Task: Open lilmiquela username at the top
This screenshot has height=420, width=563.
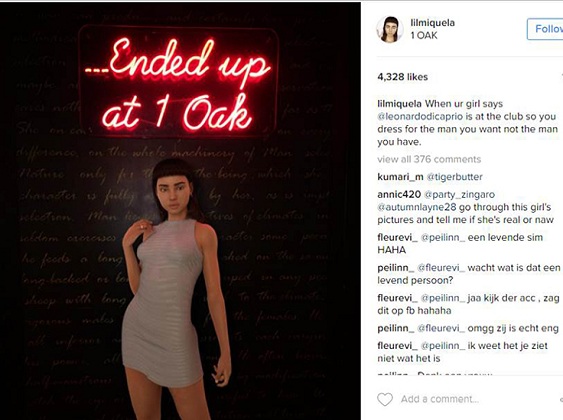Action: [x=432, y=23]
